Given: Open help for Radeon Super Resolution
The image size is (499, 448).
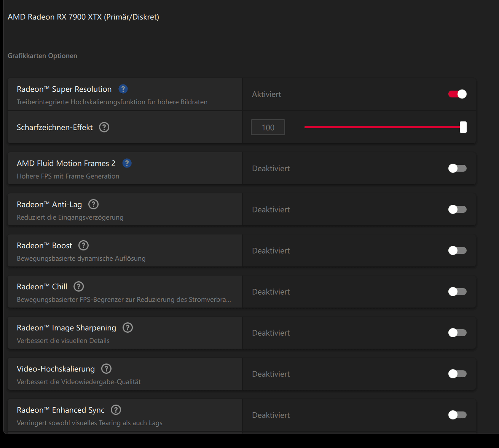Looking at the screenshot, I should click(123, 89).
